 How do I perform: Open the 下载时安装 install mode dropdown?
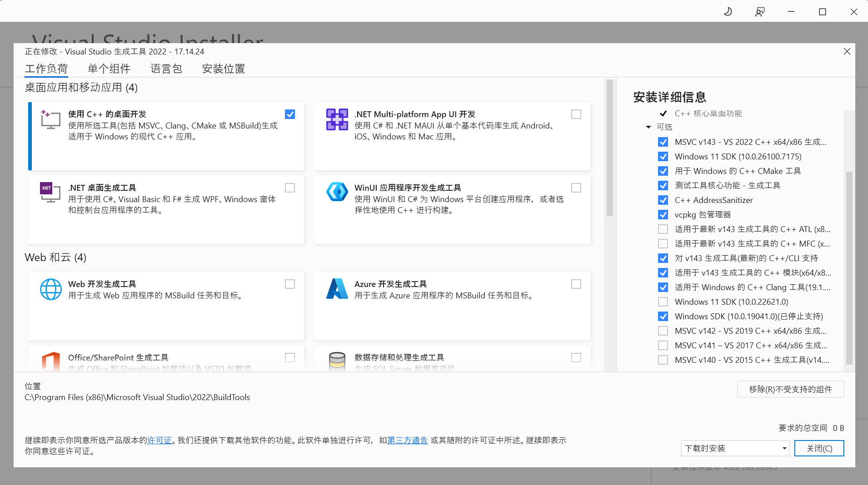click(x=735, y=448)
